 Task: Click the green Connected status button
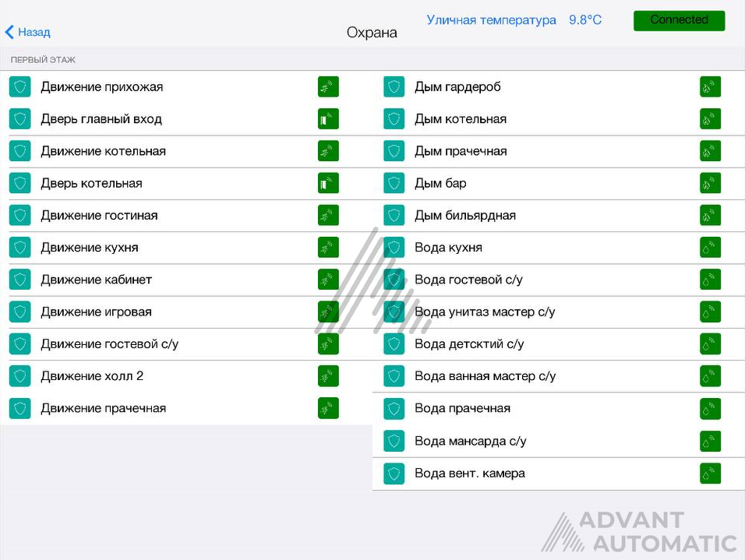point(679,20)
